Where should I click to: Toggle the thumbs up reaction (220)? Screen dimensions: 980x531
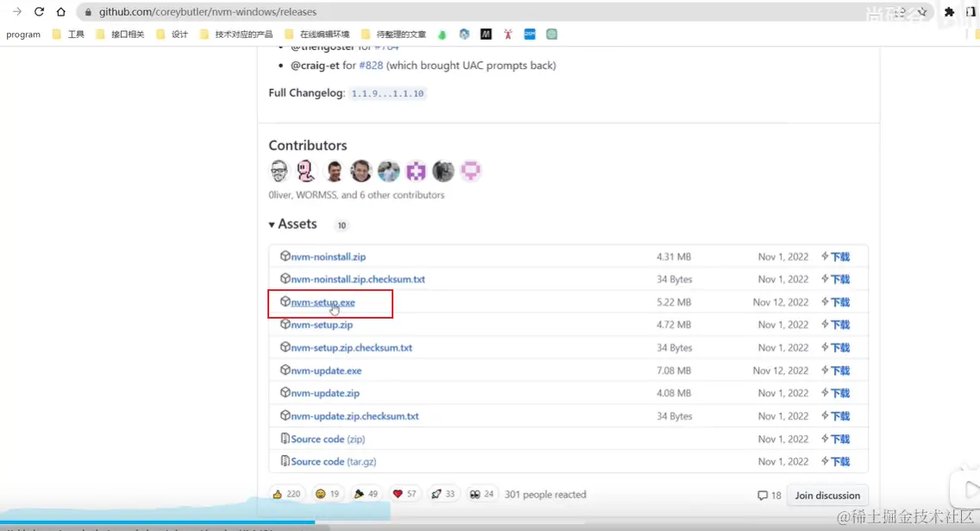pyautogui.click(x=286, y=494)
